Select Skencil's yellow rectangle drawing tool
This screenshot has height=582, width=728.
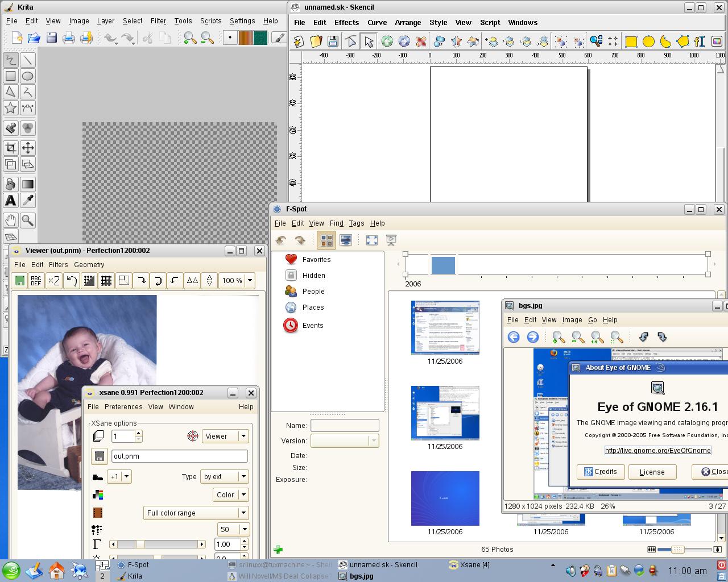click(631, 41)
